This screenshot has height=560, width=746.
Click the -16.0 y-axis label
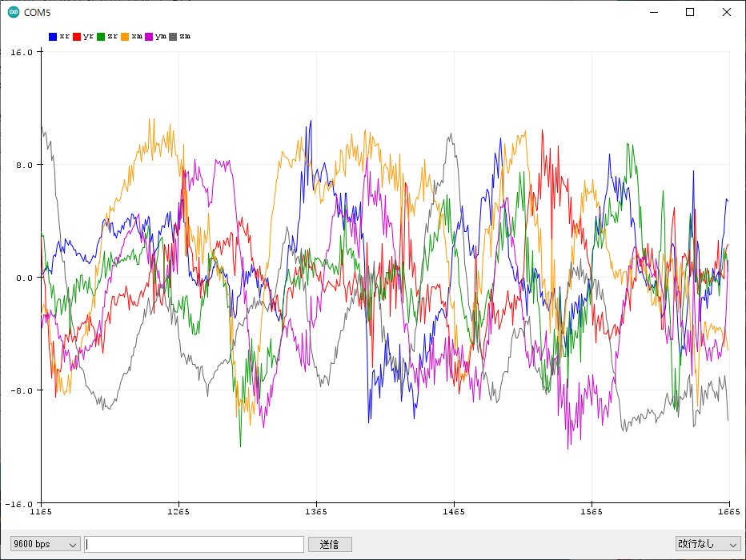19,503
